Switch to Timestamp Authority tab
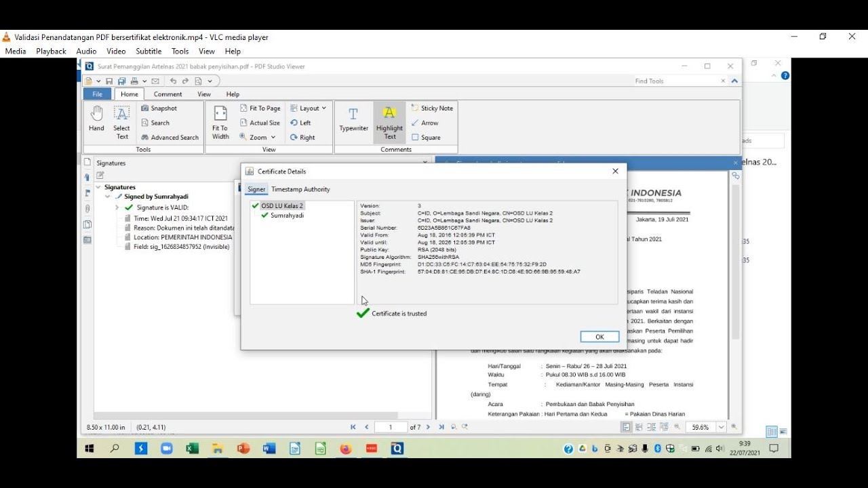868x488 pixels. point(301,189)
